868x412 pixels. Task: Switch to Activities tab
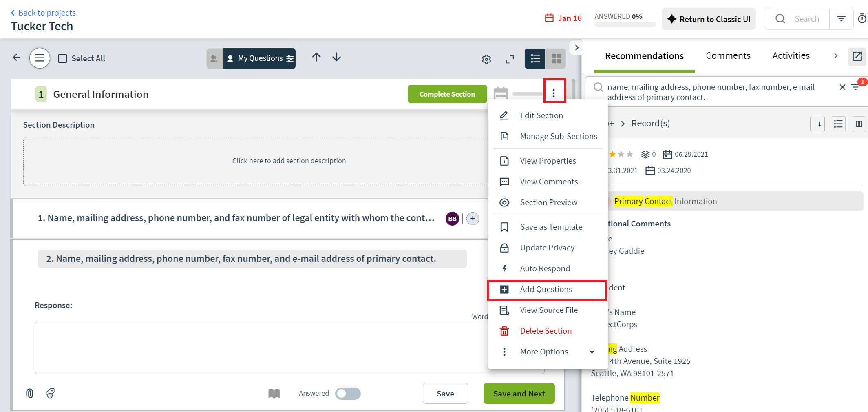coord(791,56)
